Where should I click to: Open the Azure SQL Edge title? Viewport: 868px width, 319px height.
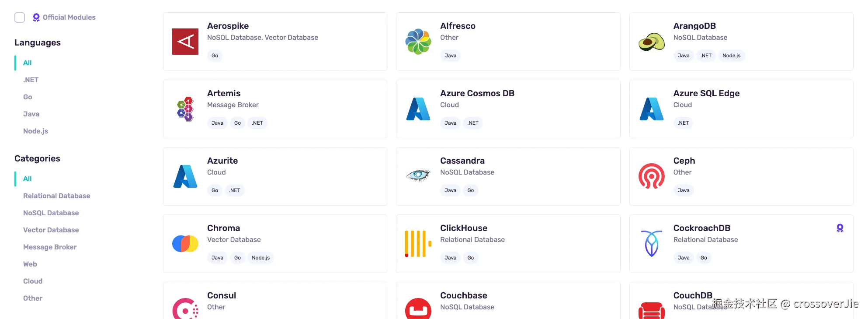coord(706,93)
